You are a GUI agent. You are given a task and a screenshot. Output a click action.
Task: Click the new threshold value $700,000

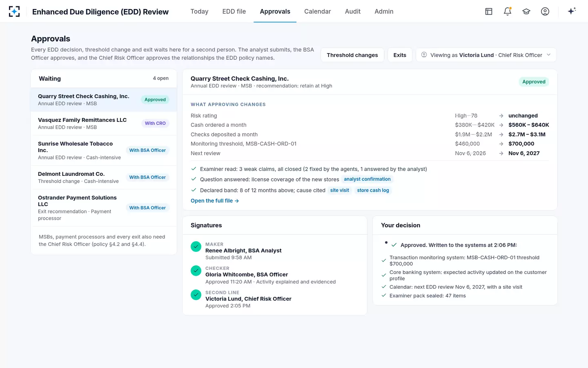click(x=521, y=144)
